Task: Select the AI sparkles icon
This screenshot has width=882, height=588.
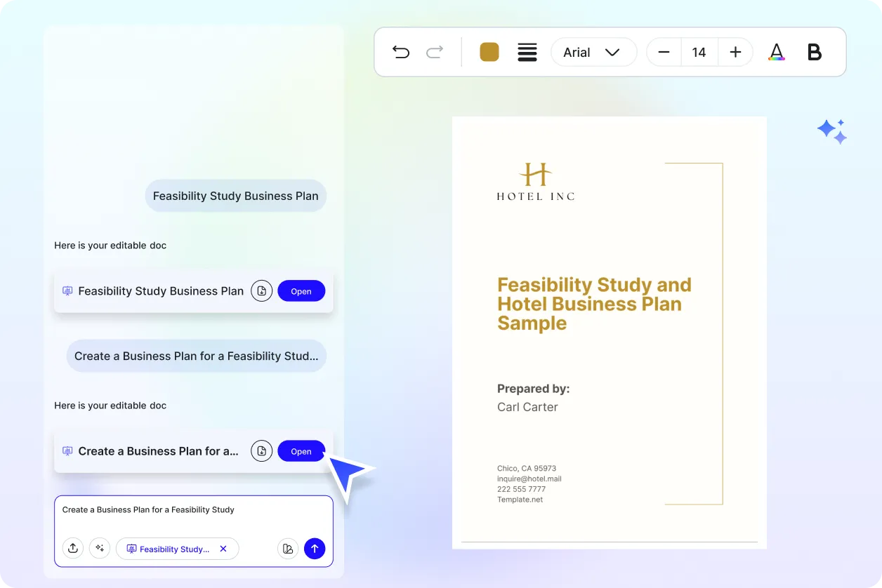Action: (100, 548)
